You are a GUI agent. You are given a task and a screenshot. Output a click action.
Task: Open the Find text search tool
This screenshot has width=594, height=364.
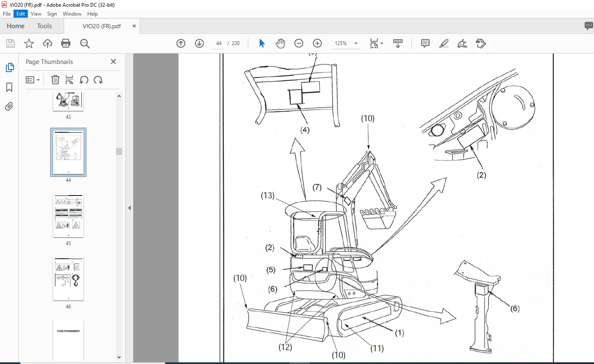click(x=85, y=43)
